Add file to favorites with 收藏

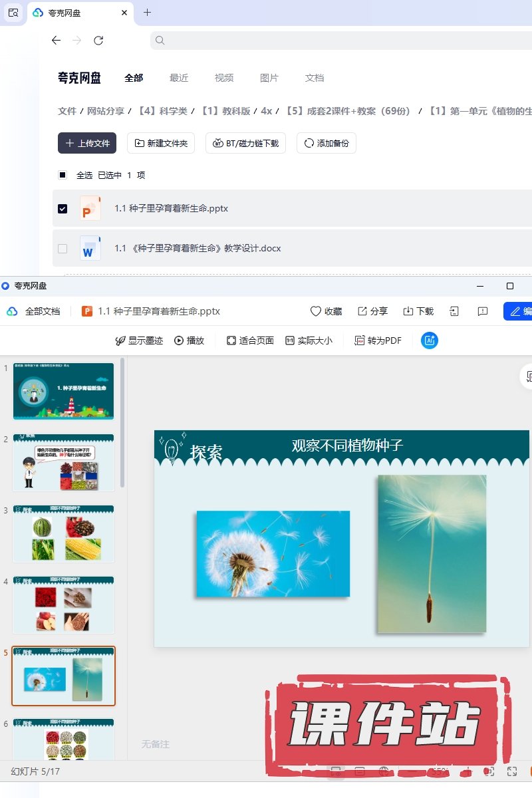tap(326, 311)
